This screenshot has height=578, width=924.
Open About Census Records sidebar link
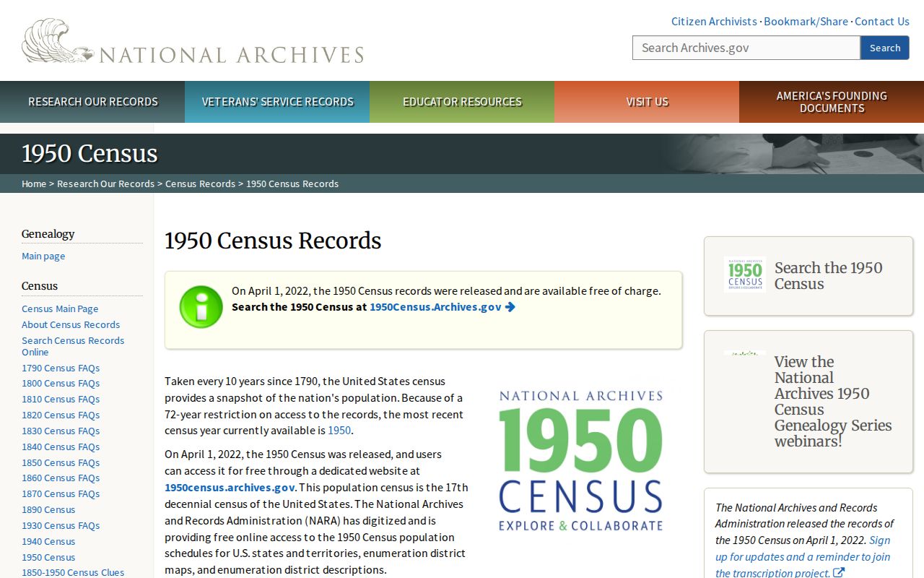[71, 324]
